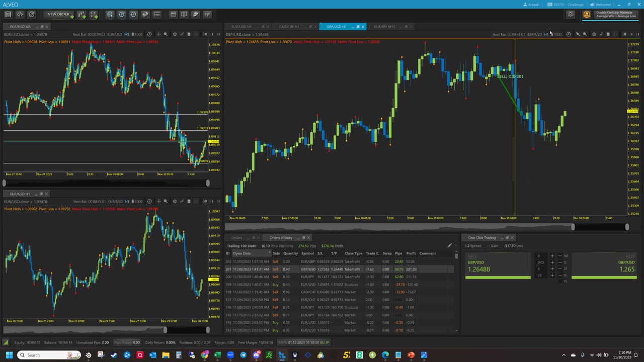Click the Double Century achievement badge
644x362 pixels.
point(610,15)
